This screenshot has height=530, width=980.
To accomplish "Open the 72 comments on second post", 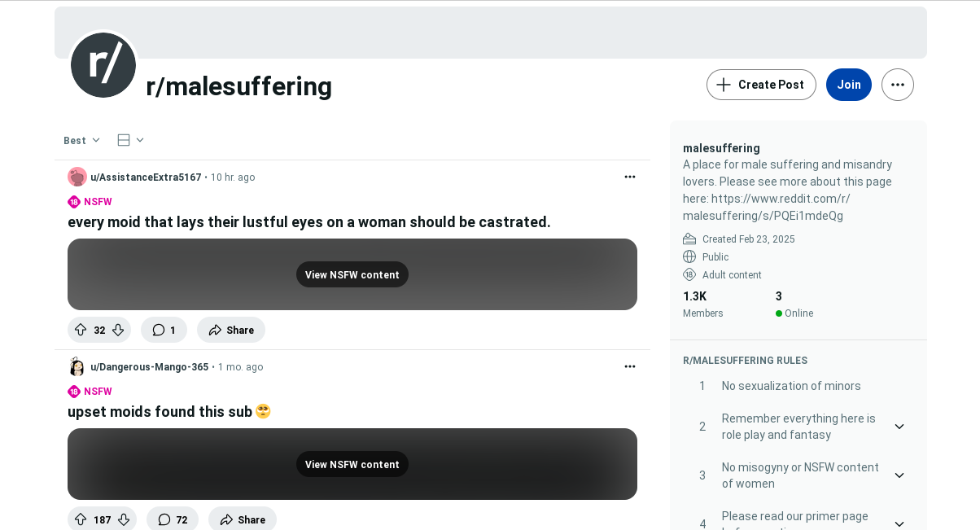I will [x=173, y=519].
